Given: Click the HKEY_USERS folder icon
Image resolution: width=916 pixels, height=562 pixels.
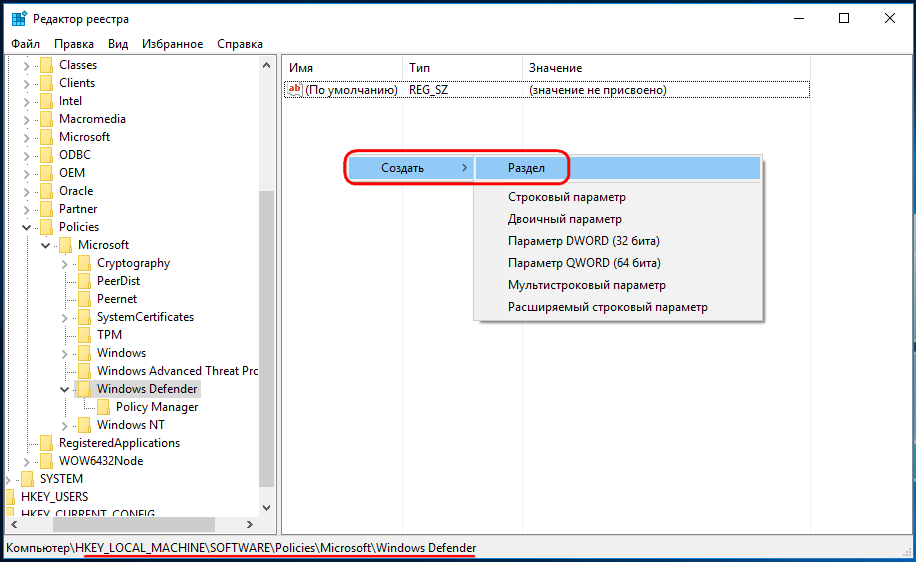Looking at the screenshot, I should click(x=10, y=497).
